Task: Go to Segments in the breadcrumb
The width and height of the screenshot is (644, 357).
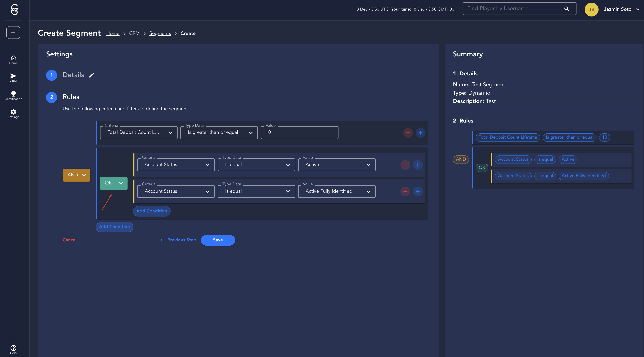Action: click(x=160, y=34)
